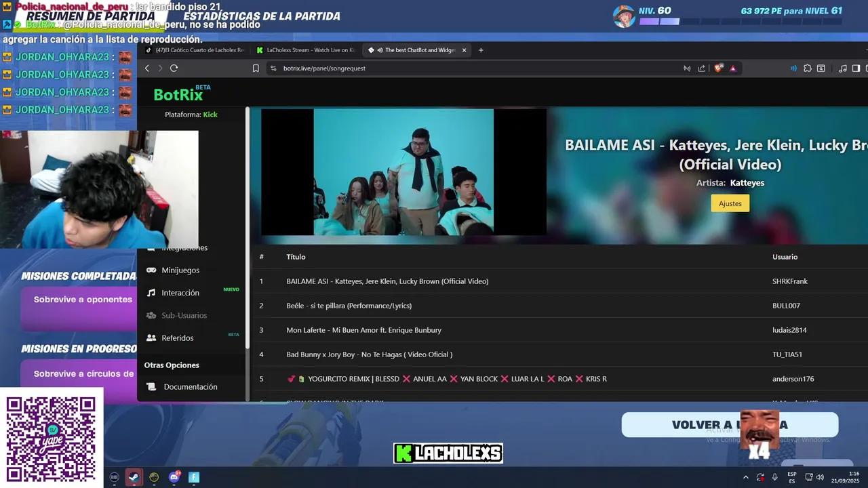Click the Sub-Usuarios people icon
Image resolution: width=868 pixels, height=488 pixels.
(x=151, y=315)
